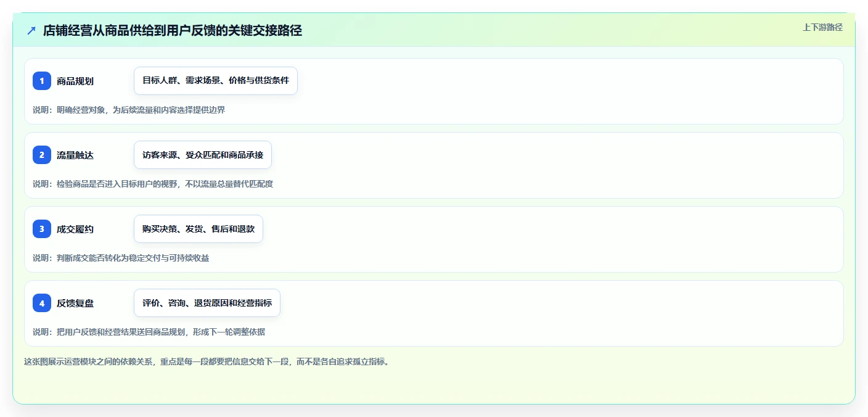The width and height of the screenshot is (868, 417).
Task: Click the 上下游路径 label in the header
Action: (822, 27)
